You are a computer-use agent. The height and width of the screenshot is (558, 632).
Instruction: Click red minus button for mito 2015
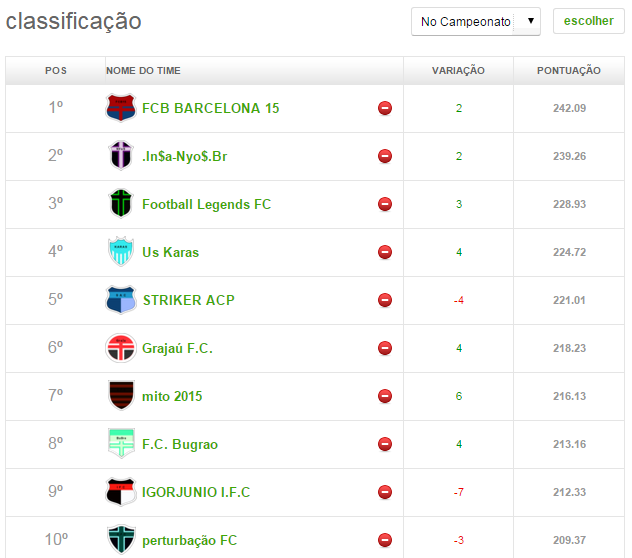[x=385, y=396]
